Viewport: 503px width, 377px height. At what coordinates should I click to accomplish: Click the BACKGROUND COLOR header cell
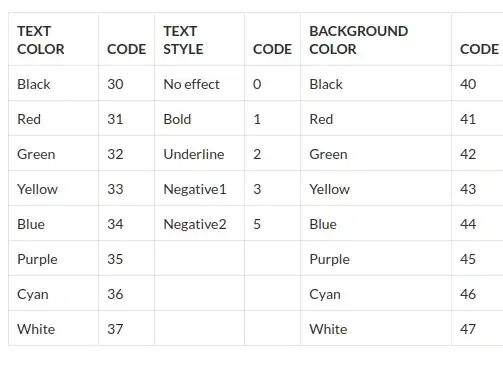pos(376,39)
